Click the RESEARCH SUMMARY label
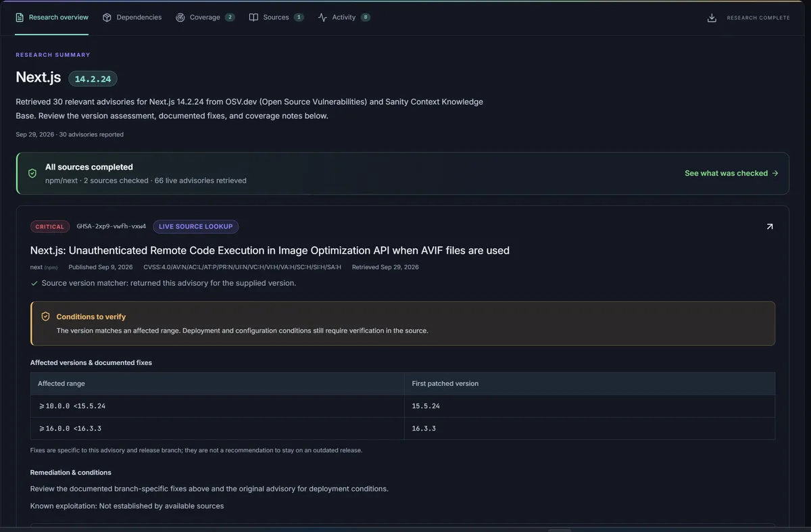This screenshot has height=532, width=811. [53, 55]
